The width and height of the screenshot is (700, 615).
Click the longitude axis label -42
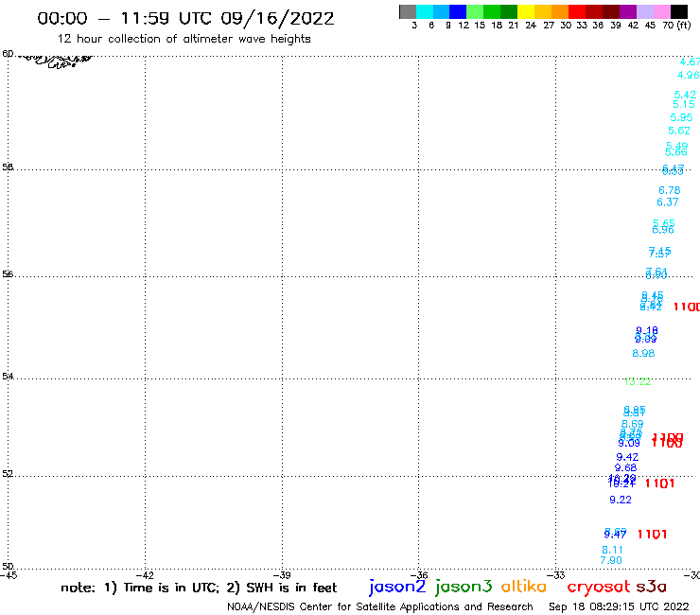[x=145, y=575]
